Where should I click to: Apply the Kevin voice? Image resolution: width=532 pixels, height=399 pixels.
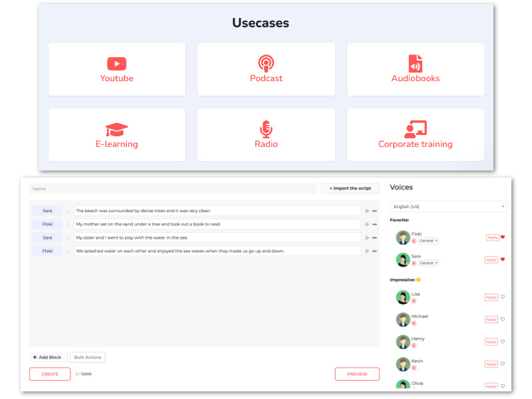point(491,364)
